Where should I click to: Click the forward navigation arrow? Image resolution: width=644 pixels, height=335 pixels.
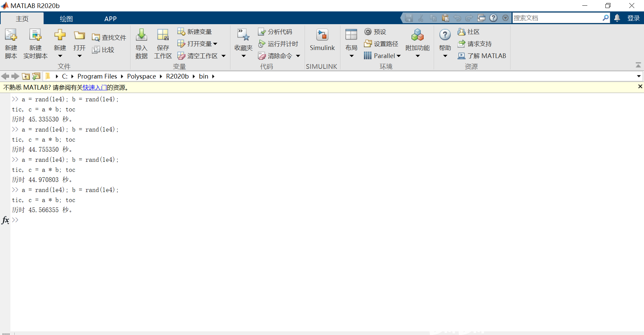(15, 76)
